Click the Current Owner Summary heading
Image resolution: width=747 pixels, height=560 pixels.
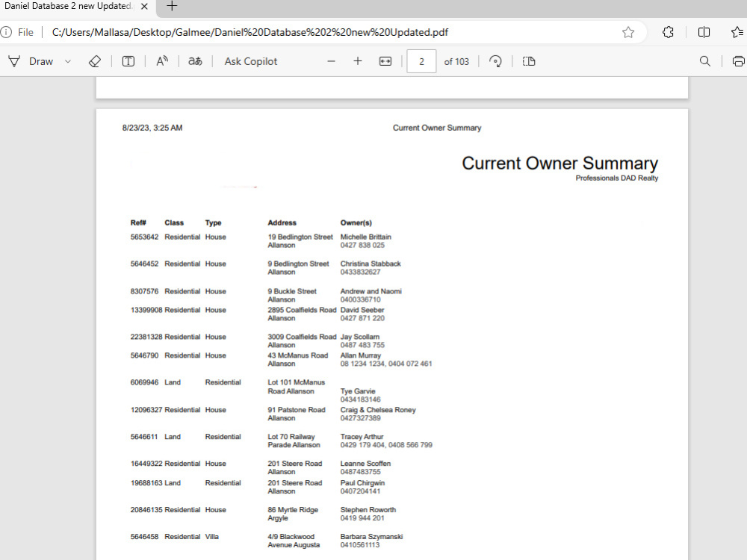(560, 164)
